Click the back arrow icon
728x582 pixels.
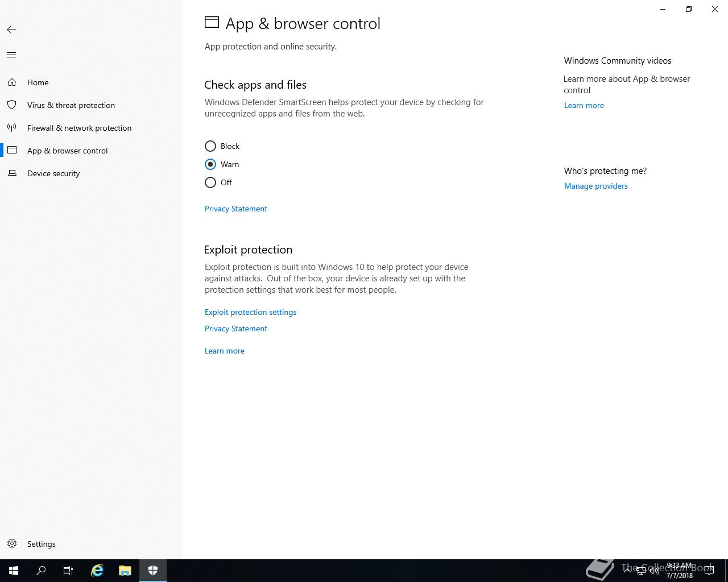[11, 30]
